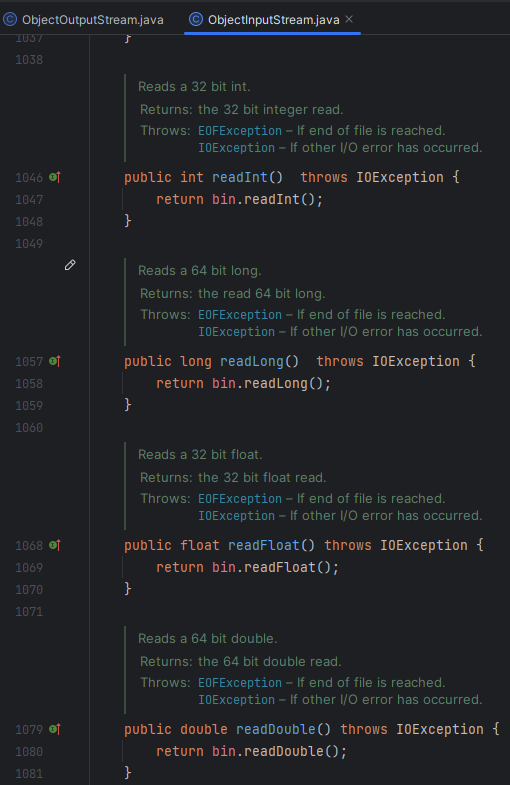Open implements-method gutter icon at line 1057

pyautogui.click(x=55, y=361)
